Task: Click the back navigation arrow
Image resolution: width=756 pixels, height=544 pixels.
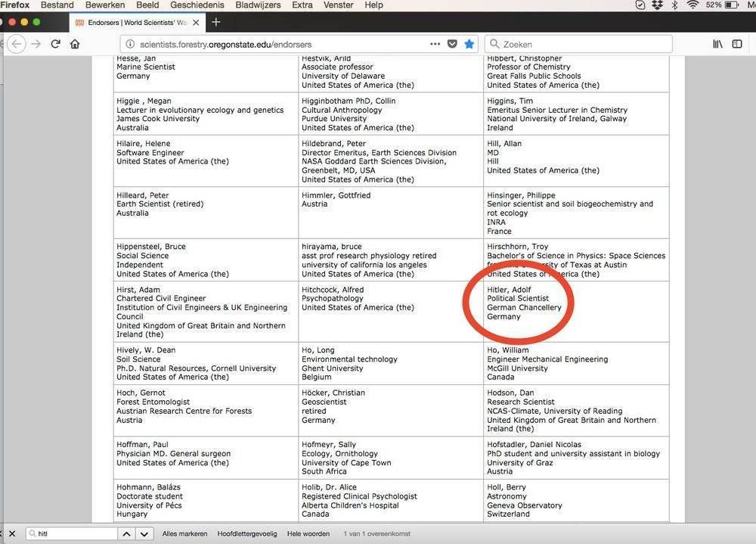Action: pos(17,44)
